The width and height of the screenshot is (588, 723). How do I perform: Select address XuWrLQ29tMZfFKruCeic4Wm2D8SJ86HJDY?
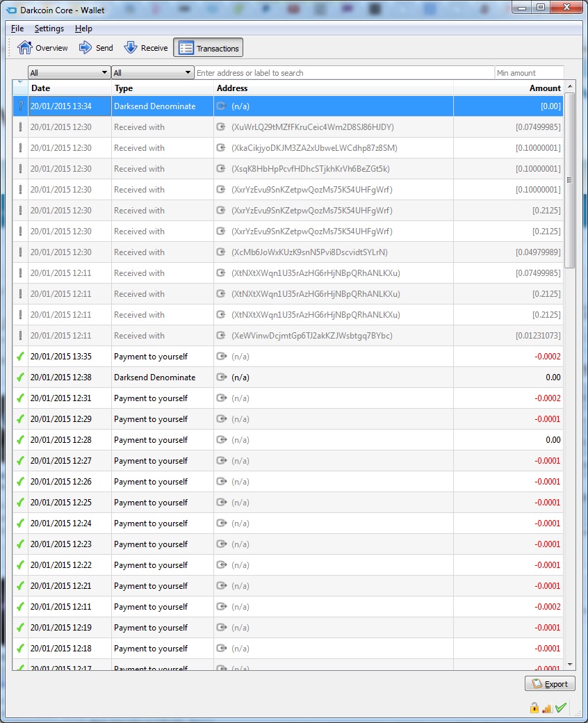[313, 127]
